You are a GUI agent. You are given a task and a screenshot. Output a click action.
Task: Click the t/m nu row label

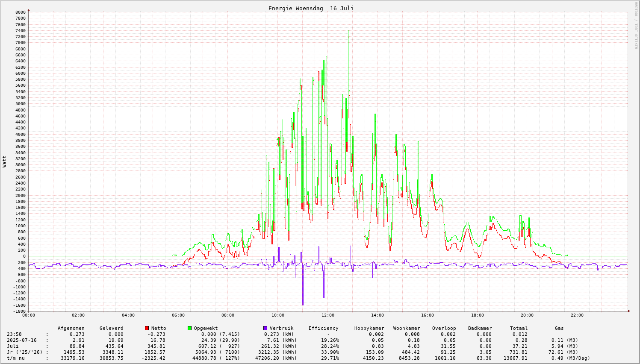[16, 358]
